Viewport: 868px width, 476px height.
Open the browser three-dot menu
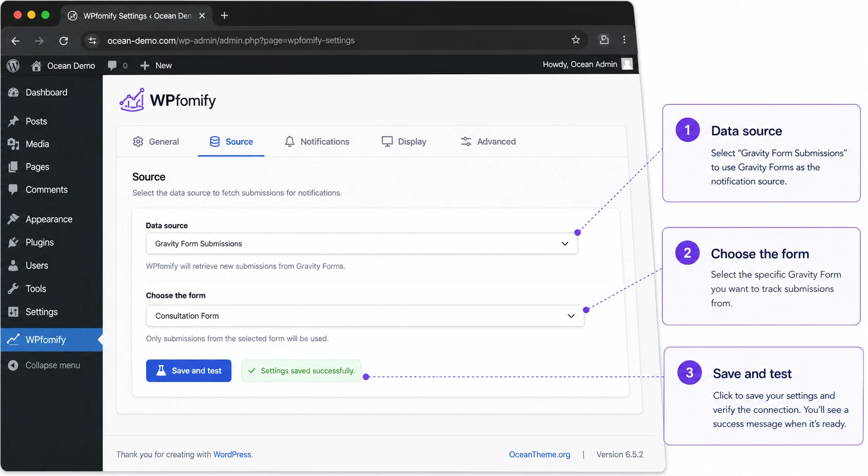[x=624, y=39]
